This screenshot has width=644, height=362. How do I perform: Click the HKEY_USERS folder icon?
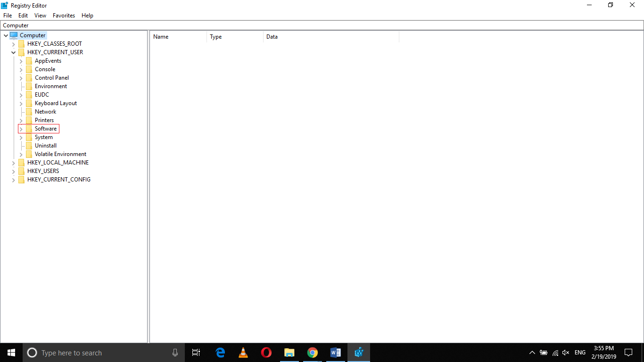click(x=22, y=171)
